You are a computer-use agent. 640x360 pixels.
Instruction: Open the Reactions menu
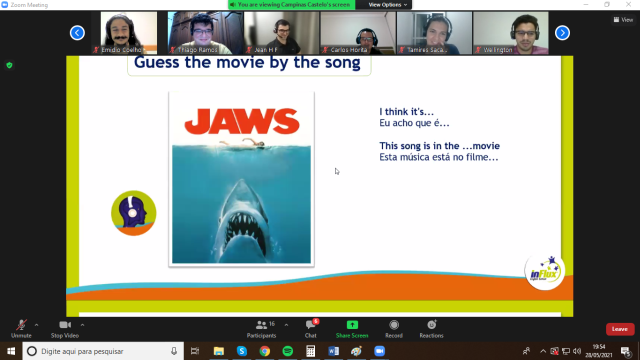tap(431, 329)
